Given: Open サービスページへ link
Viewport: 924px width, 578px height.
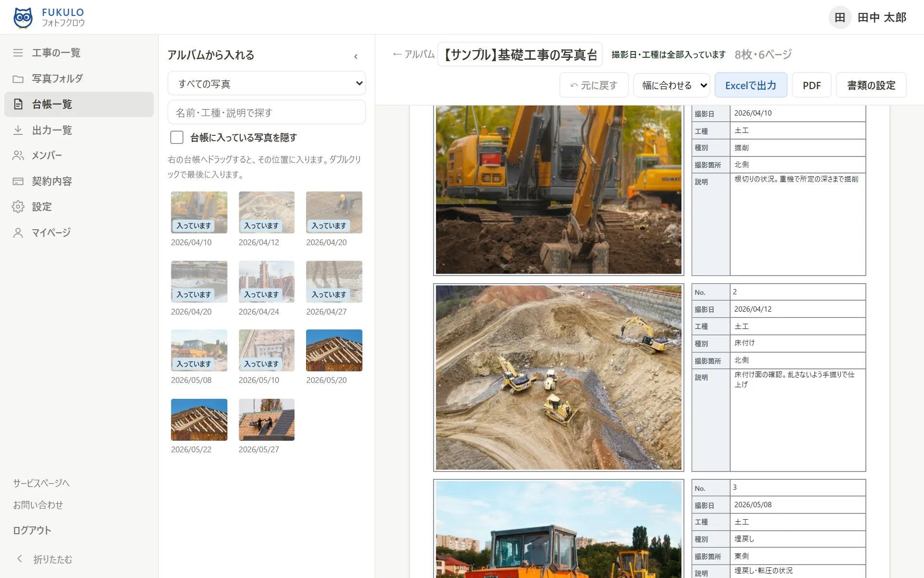Looking at the screenshot, I should (x=41, y=483).
